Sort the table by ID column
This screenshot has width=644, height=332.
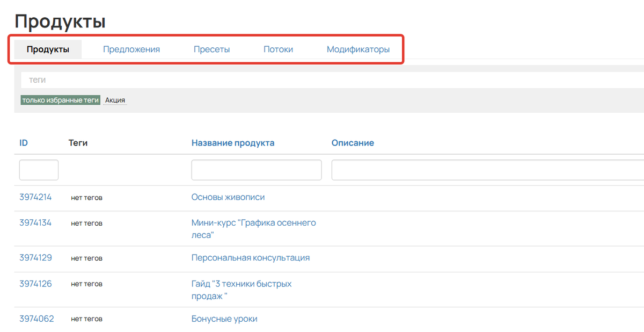pos(24,143)
